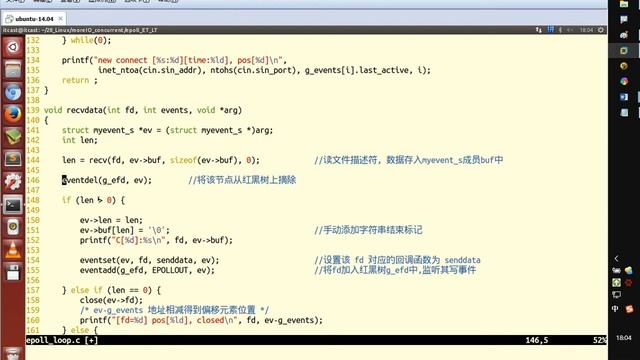The width and height of the screenshot is (640, 360).
Task: Open Microsoft Word from the Windows taskbar
Action: [624, 97]
